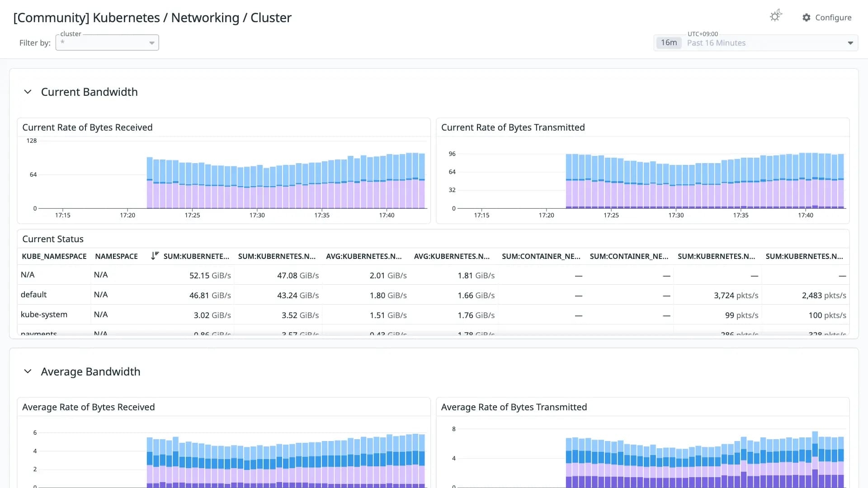Click the 3,724 pkts/s value
Screen dimensions: 868x488
coord(736,295)
